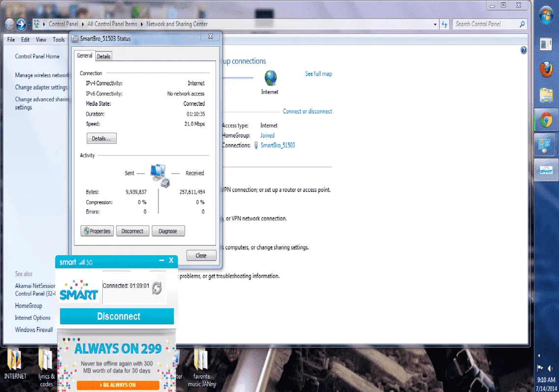Click the Close button in Status dialog
This screenshot has height=392, width=559.
point(201,255)
